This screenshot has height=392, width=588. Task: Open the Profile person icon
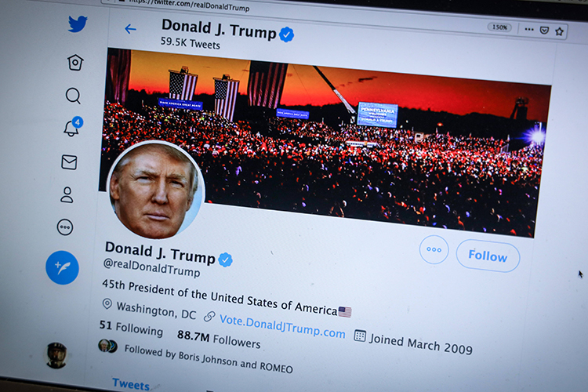point(67,195)
